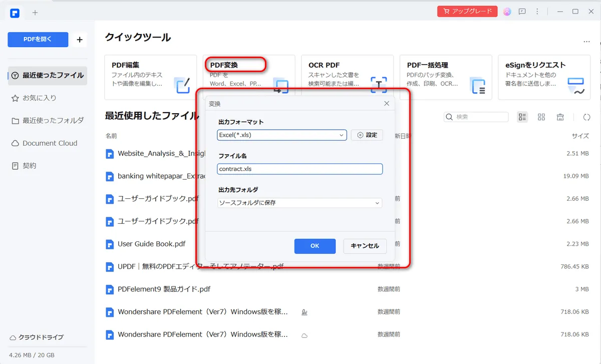Open the vertical three-dot menu in title bar
The width and height of the screenshot is (601, 364).
tap(537, 12)
